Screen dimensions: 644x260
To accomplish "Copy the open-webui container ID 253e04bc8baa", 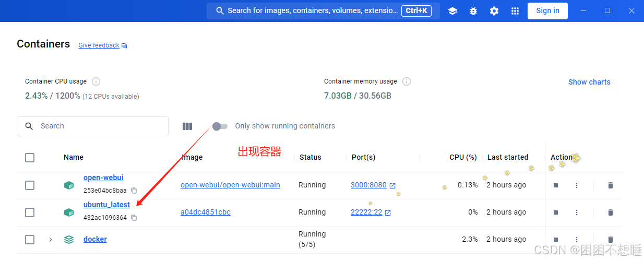I will tap(134, 191).
